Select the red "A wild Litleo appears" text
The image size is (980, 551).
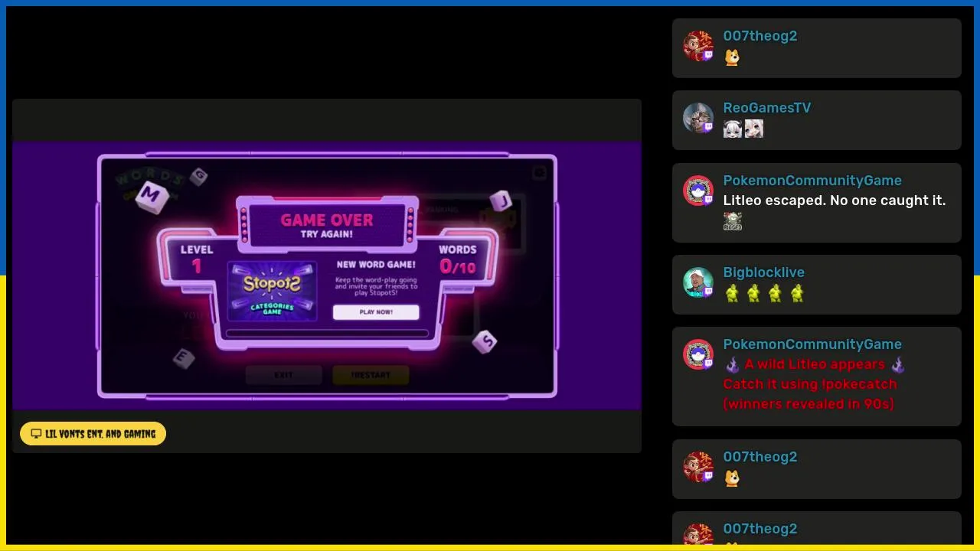815,364
